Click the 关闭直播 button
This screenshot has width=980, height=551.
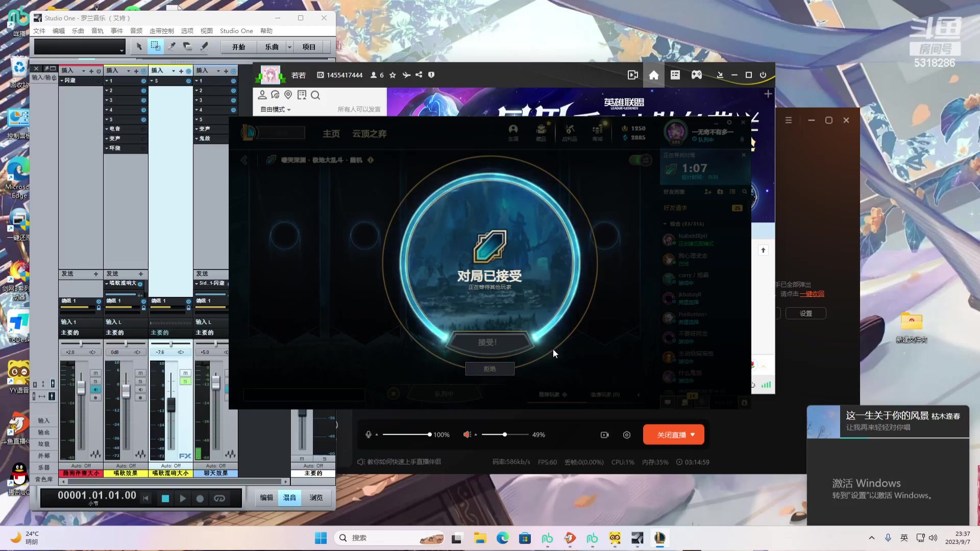pyautogui.click(x=674, y=435)
